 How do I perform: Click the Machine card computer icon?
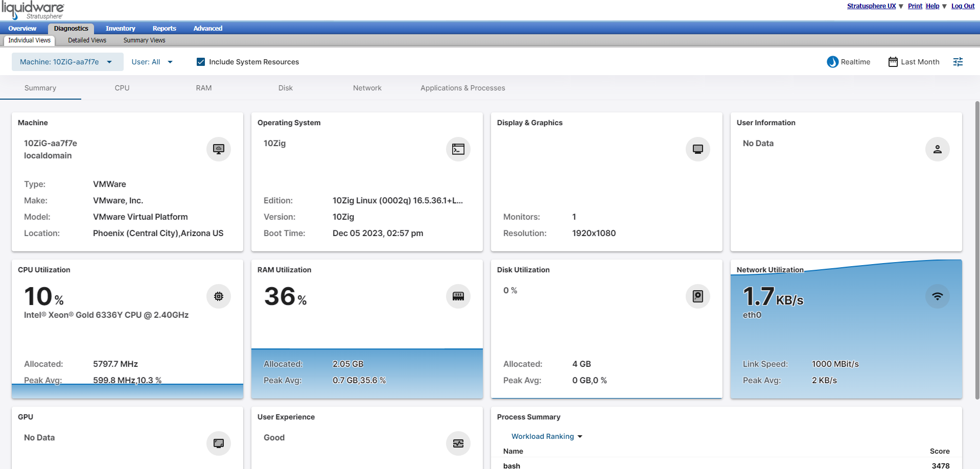click(x=219, y=149)
